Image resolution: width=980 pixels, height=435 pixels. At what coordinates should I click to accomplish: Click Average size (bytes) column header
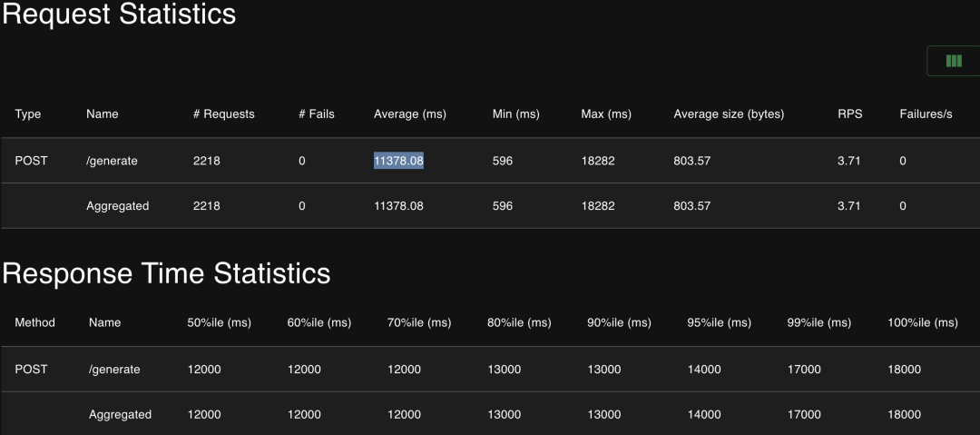click(x=729, y=114)
